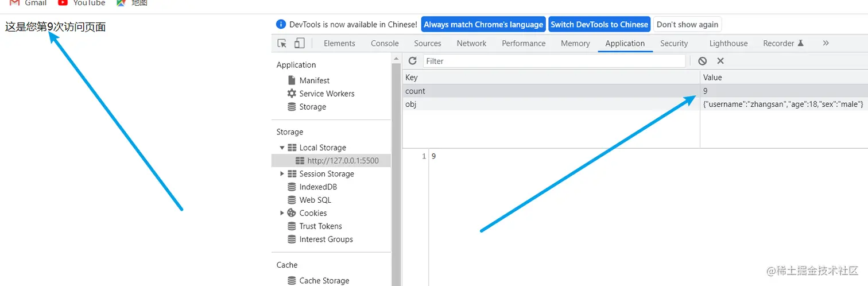Screen dimensions: 868x286
Task: Click the page text 这是您第9次访问页面
Action: click(56, 26)
